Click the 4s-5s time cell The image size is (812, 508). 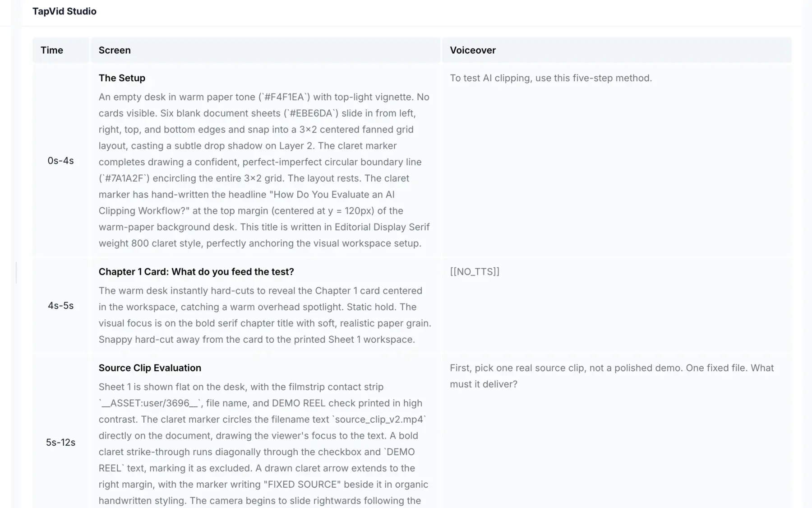pyautogui.click(x=60, y=306)
